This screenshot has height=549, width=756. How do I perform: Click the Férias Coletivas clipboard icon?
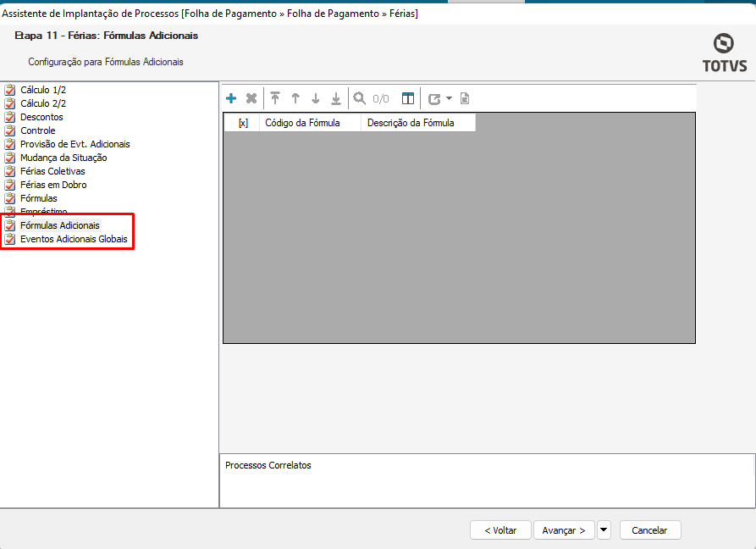coord(9,171)
